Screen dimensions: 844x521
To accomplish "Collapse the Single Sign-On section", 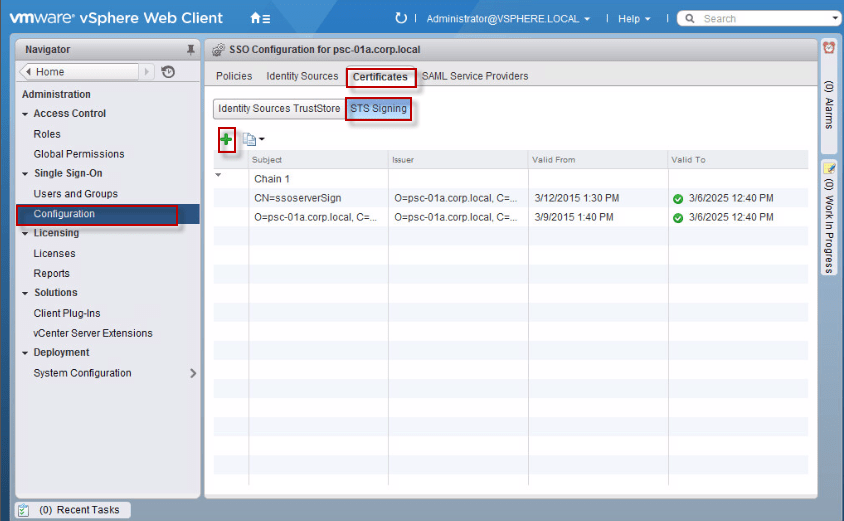I will pyautogui.click(x=25, y=174).
